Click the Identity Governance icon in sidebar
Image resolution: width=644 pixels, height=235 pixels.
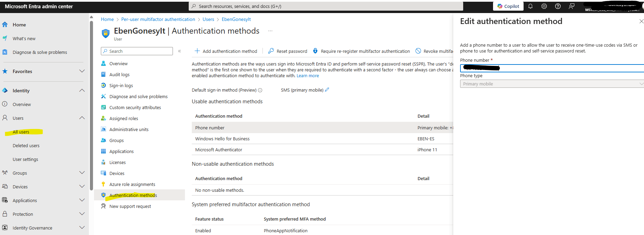[x=5, y=227]
